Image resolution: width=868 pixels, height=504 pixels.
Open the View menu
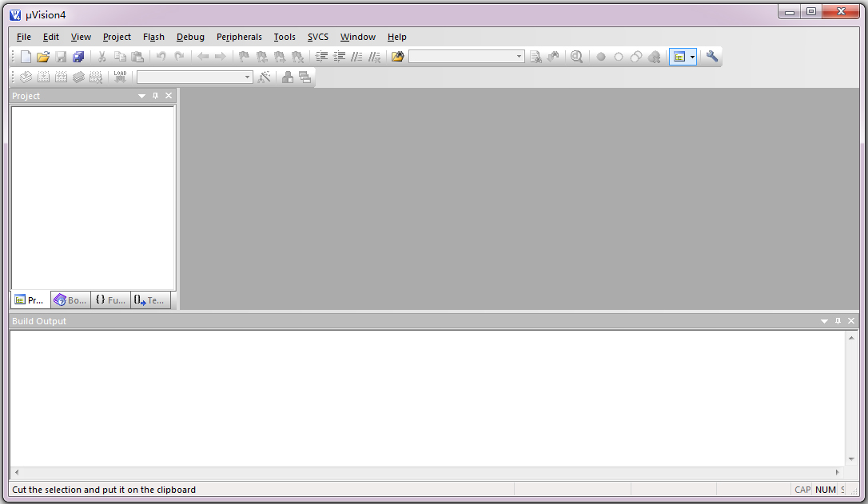[x=81, y=37]
